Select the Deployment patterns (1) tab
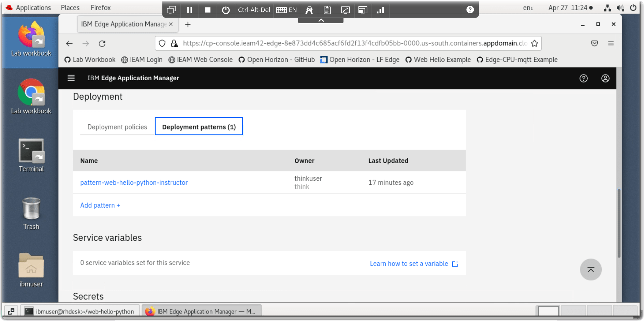Image resolution: width=644 pixels, height=321 pixels. point(199,127)
